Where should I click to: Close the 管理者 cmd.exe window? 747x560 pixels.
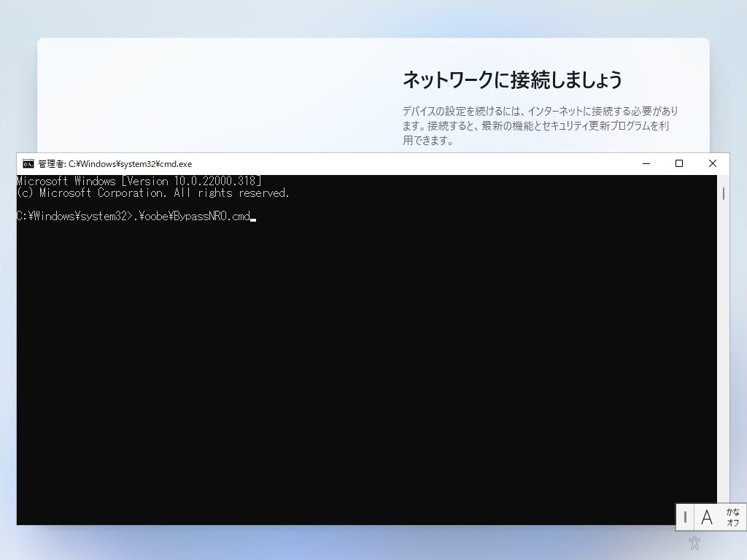click(713, 163)
